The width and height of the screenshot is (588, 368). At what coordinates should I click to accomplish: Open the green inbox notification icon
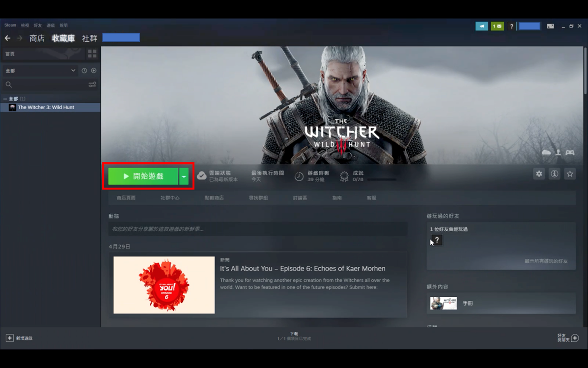(x=497, y=26)
